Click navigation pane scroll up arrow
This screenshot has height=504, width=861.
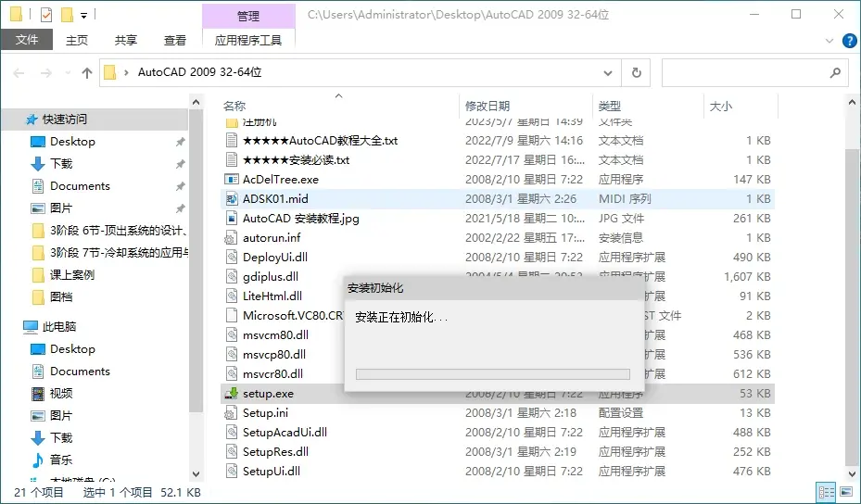[x=196, y=103]
